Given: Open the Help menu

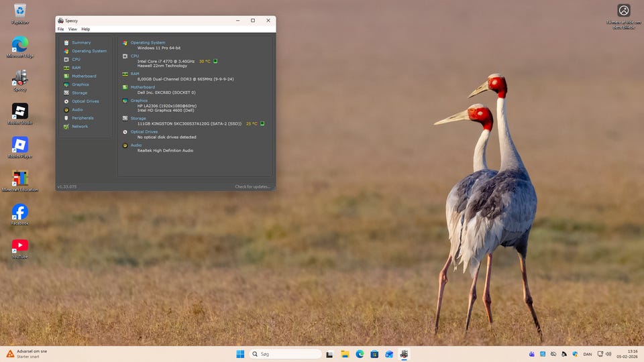Looking at the screenshot, I should 85,29.
